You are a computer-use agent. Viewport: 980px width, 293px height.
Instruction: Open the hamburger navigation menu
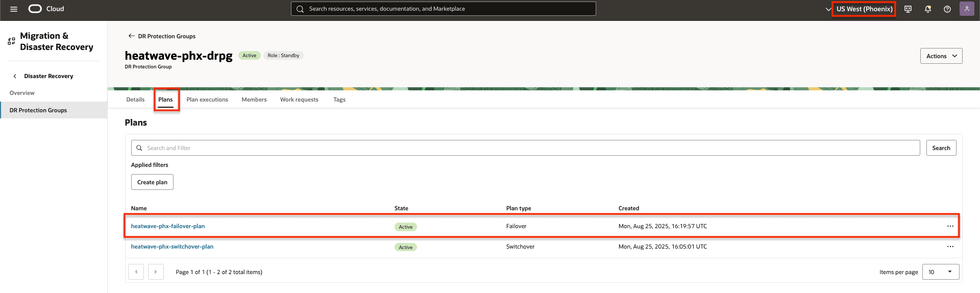[14, 9]
